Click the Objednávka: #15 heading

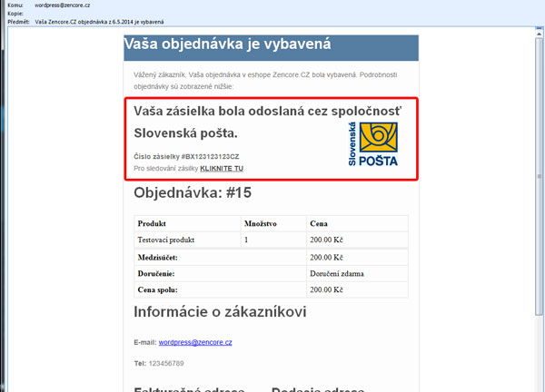[193, 192]
